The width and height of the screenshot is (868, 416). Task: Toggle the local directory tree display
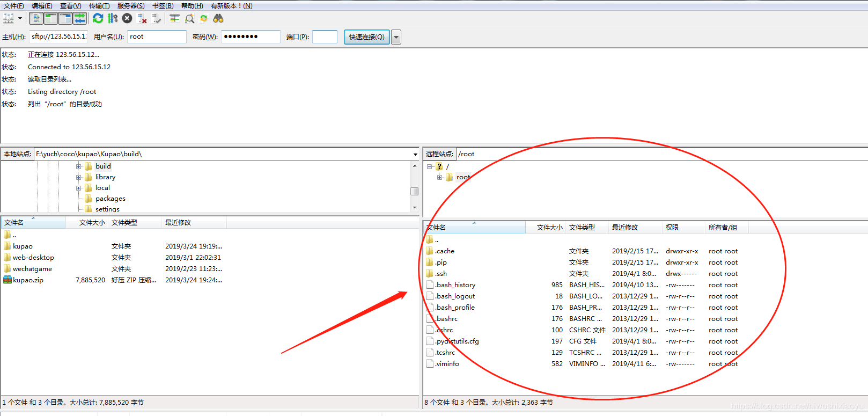tap(51, 18)
